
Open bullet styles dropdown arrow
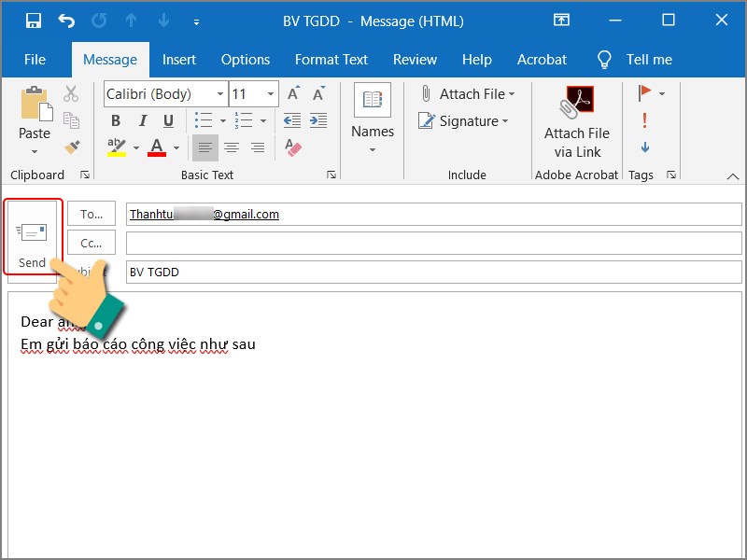pyautogui.click(x=222, y=121)
